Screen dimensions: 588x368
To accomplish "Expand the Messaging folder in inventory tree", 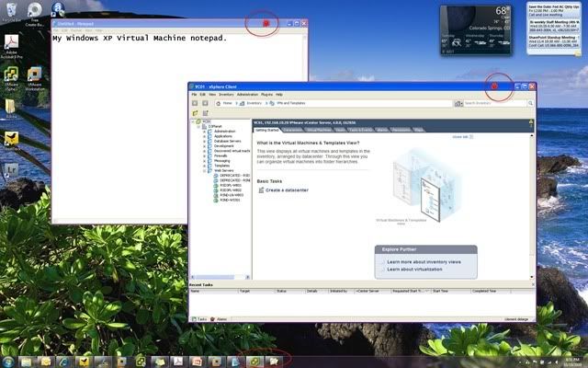I will coord(204,161).
